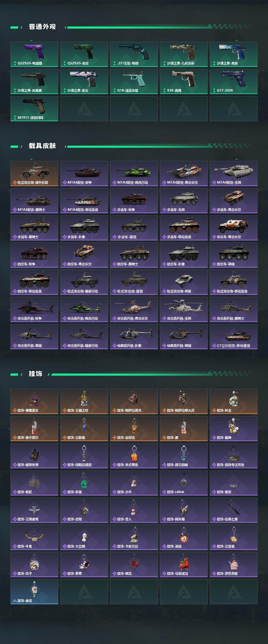
Task: Select the 突击车-鹰击长空 skin card
Action: pyautogui.click(x=233, y=228)
